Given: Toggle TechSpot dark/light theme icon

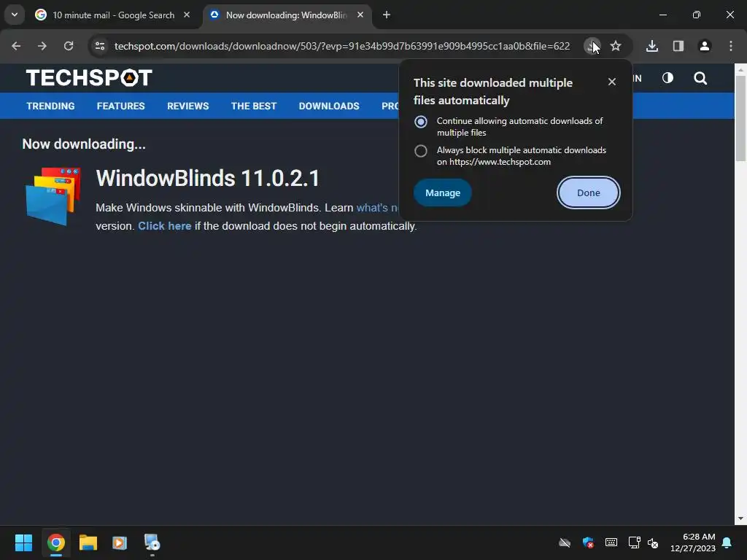Looking at the screenshot, I should [668, 78].
